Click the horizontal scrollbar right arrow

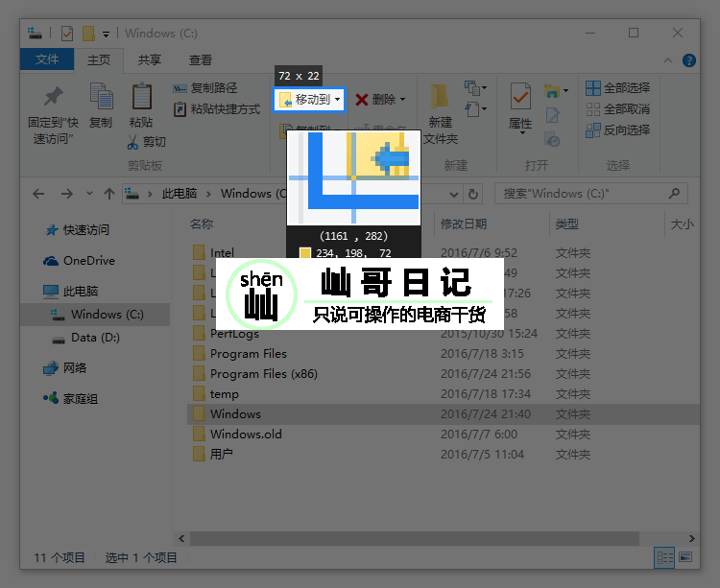(x=691, y=538)
